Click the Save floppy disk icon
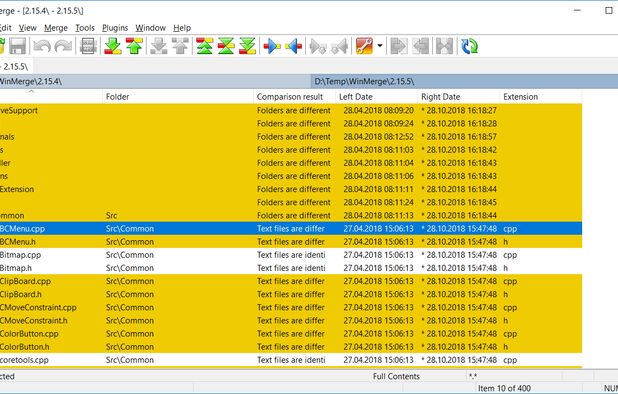The width and height of the screenshot is (618, 394). [x=17, y=46]
